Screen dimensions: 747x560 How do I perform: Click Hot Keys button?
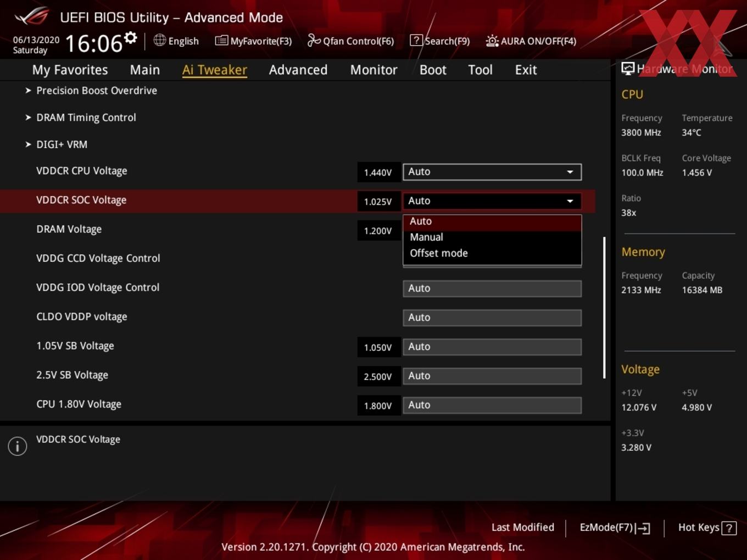point(707,528)
